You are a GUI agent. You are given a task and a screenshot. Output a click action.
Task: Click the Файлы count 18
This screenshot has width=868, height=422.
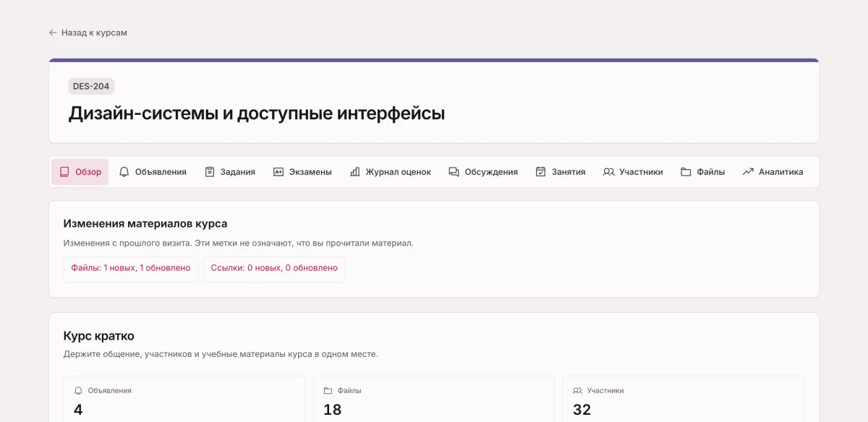coord(332,410)
